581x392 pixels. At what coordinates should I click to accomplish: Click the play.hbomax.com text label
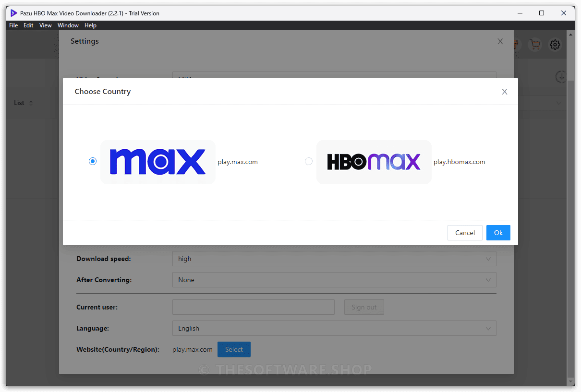[x=460, y=162]
